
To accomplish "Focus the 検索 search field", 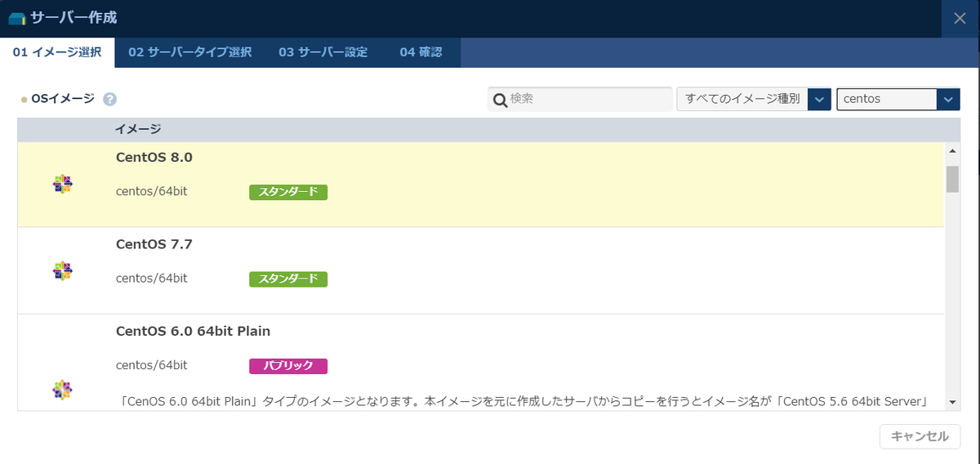I will point(580,99).
